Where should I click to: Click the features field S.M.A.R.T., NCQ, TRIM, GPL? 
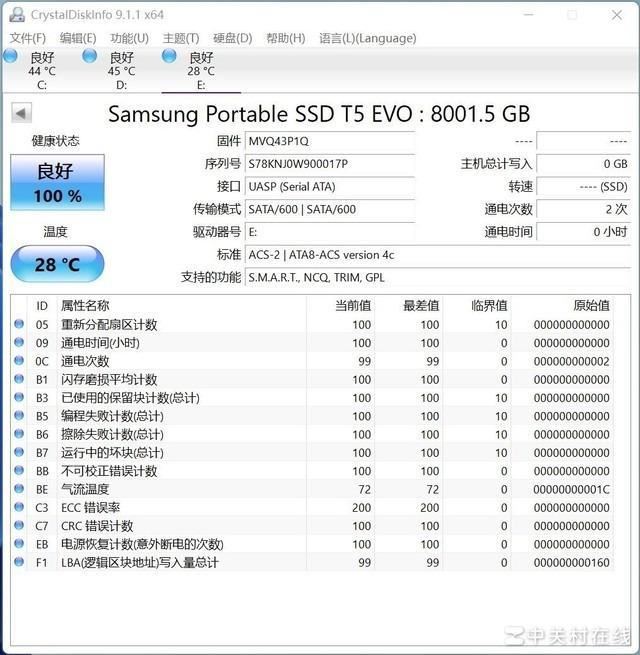[x=437, y=277]
